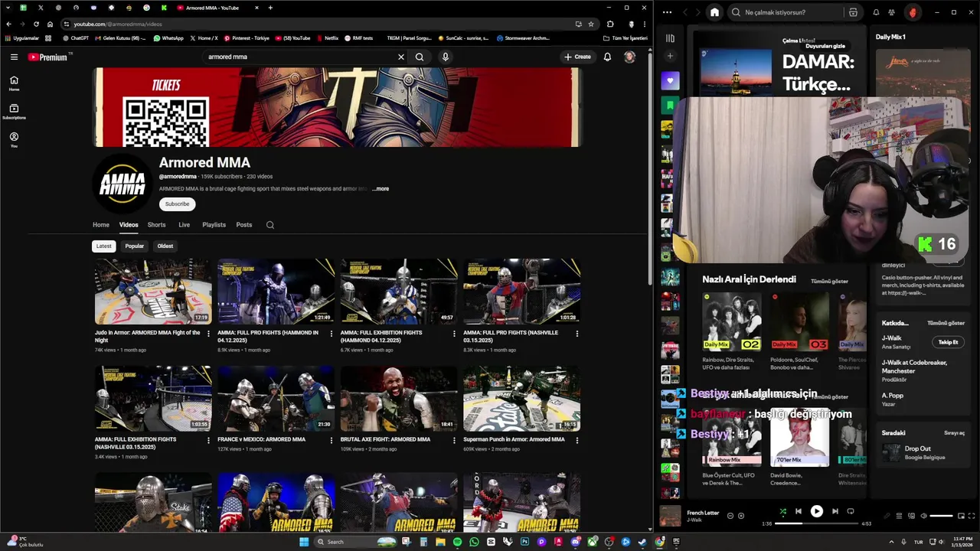Open Chrome extensions puzzle icon
Screen dimensions: 980x551
[x=610, y=24]
